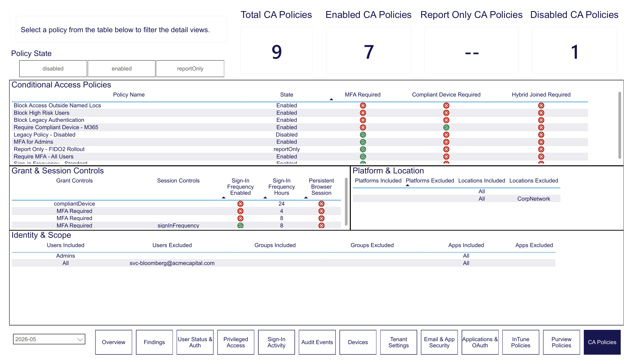Screen dimensions: 633x364
Task: Open the Overview page tab
Action: [113, 342]
